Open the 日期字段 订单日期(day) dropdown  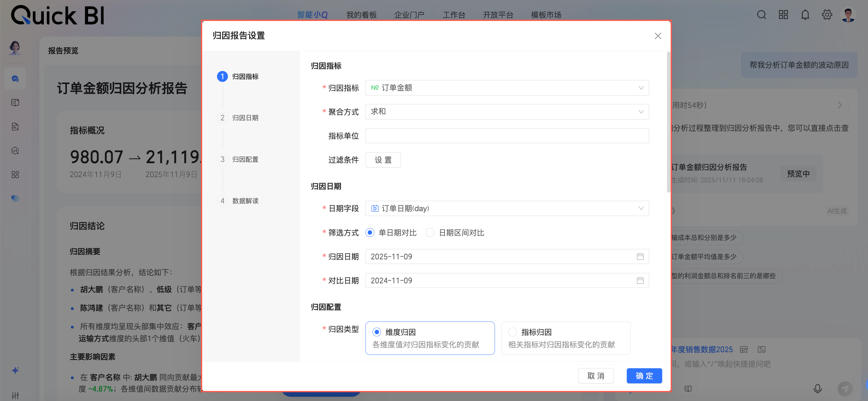pyautogui.click(x=507, y=208)
